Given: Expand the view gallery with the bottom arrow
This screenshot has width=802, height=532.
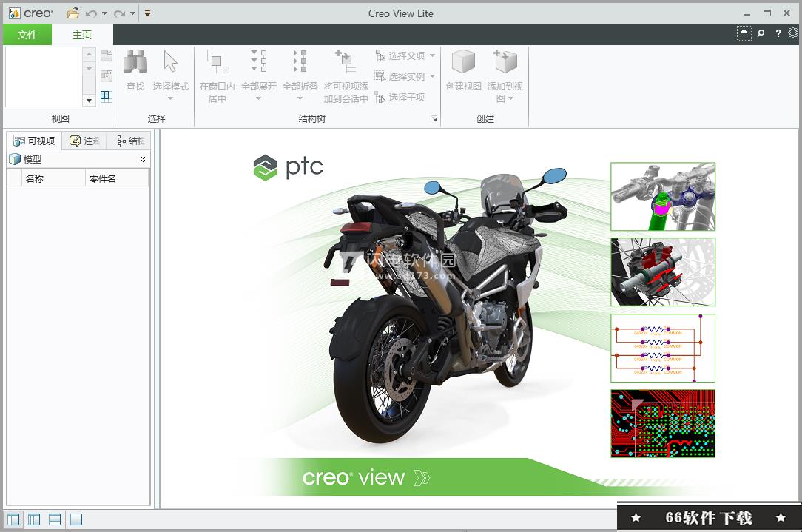Looking at the screenshot, I should click(89, 100).
